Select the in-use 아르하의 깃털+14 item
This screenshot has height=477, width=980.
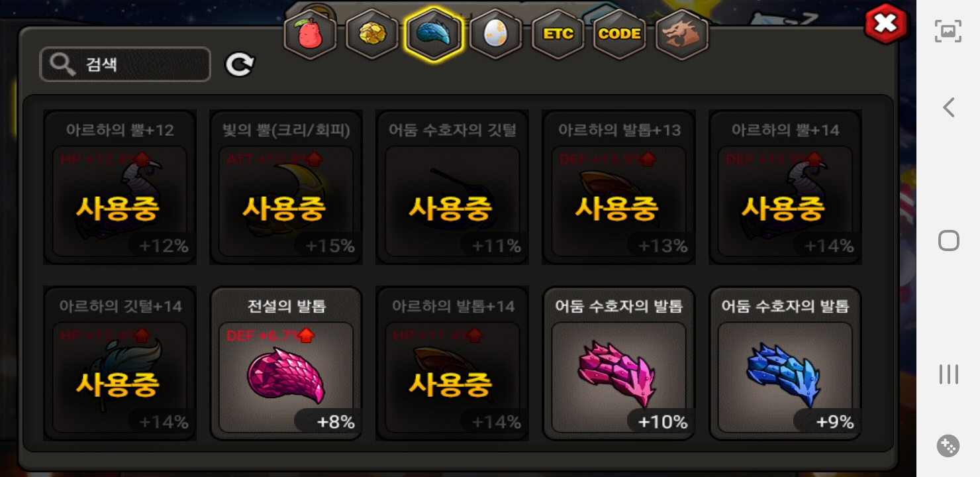click(x=120, y=364)
